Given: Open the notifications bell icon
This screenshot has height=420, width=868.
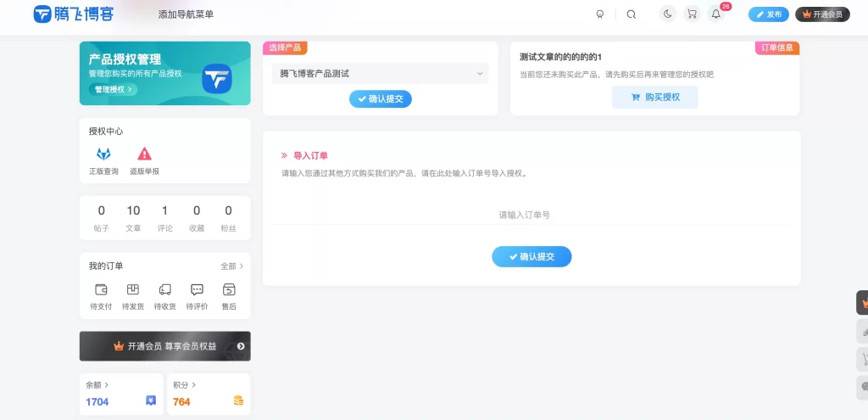Looking at the screenshot, I should (715, 14).
